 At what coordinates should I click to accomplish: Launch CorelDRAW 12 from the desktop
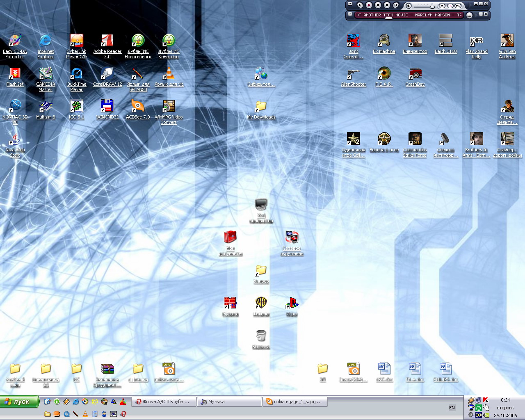tap(107, 74)
